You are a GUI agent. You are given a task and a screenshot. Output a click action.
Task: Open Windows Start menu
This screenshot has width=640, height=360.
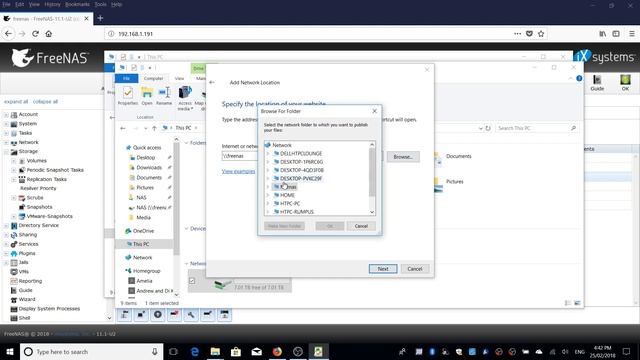tap(10, 351)
